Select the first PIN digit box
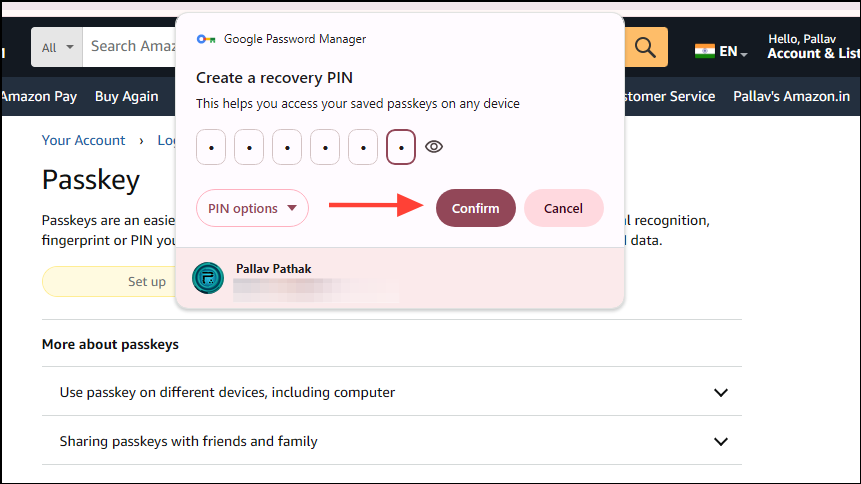The width and height of the screenshot is (861, 484). coord(211,147)
